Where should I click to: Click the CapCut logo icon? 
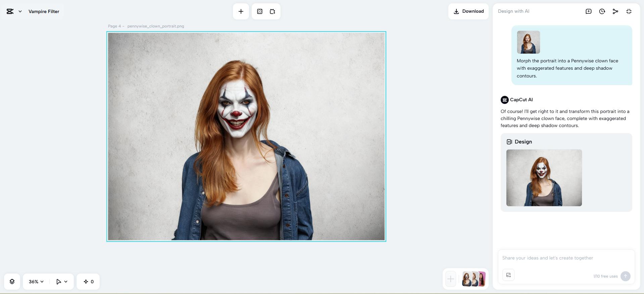[x=10, y=11]
